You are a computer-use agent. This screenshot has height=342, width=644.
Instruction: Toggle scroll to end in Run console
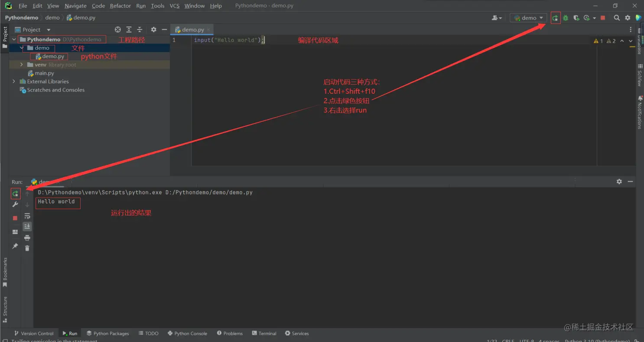click(x=27, y=226)
